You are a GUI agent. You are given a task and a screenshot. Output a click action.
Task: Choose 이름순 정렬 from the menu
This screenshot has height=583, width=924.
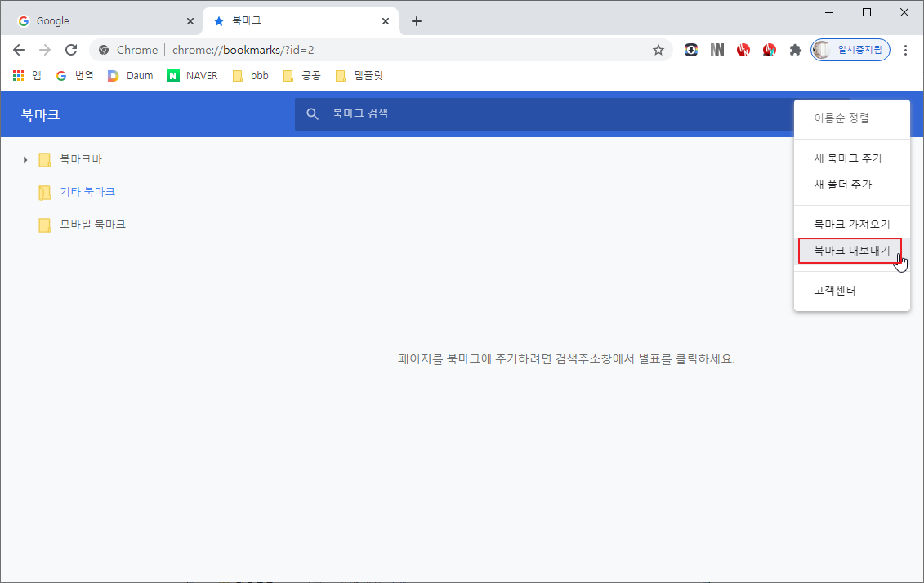tap(852, 118)
